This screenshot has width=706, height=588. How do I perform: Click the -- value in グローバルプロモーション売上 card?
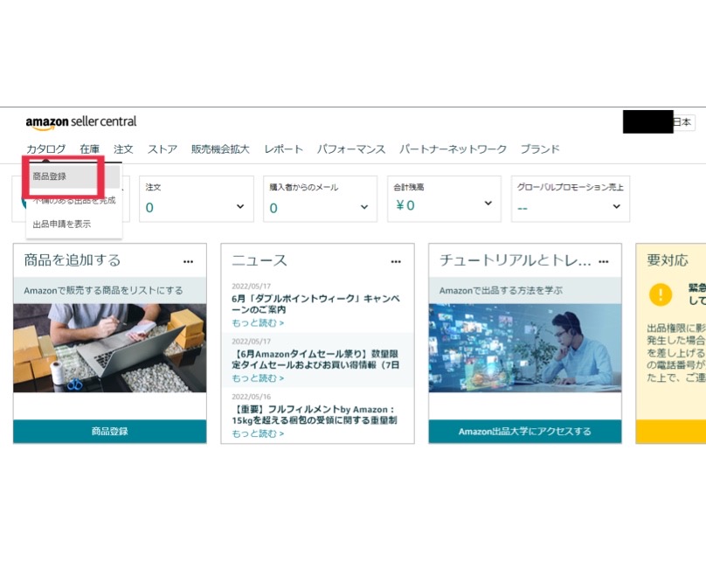pos(523,208)
